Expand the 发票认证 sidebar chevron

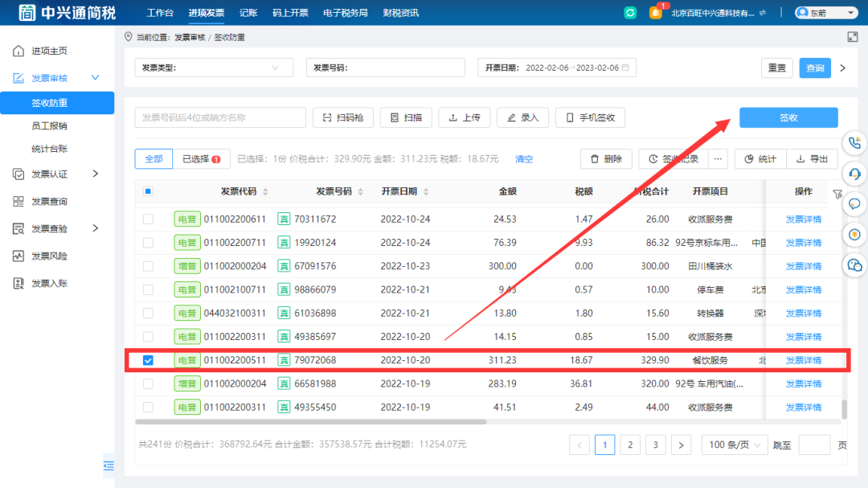(x=95, y=174)
